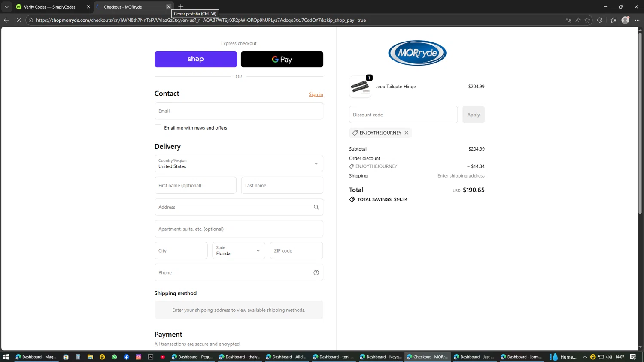
Task: Open the YouTube icon in the taskbar
Action: (x=162, y=357)
